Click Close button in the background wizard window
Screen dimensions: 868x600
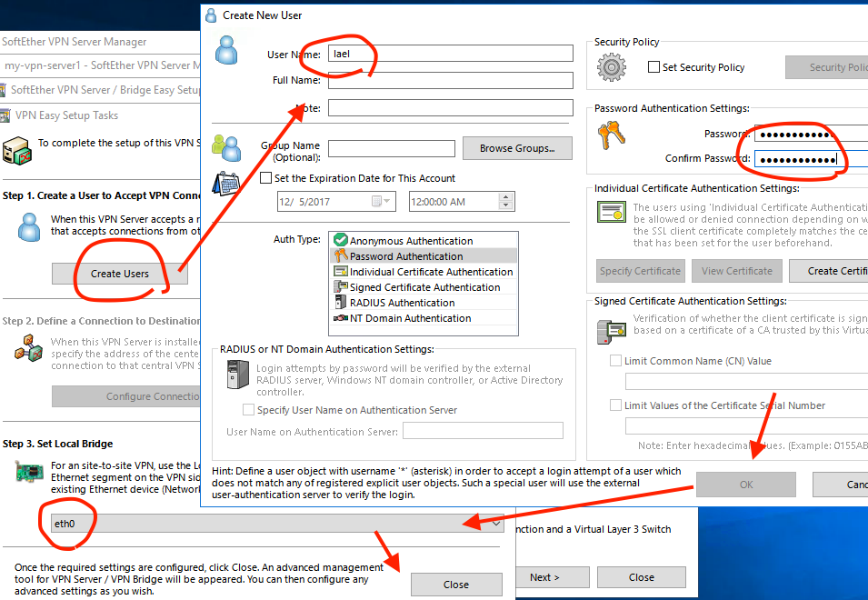pos(642,577)
